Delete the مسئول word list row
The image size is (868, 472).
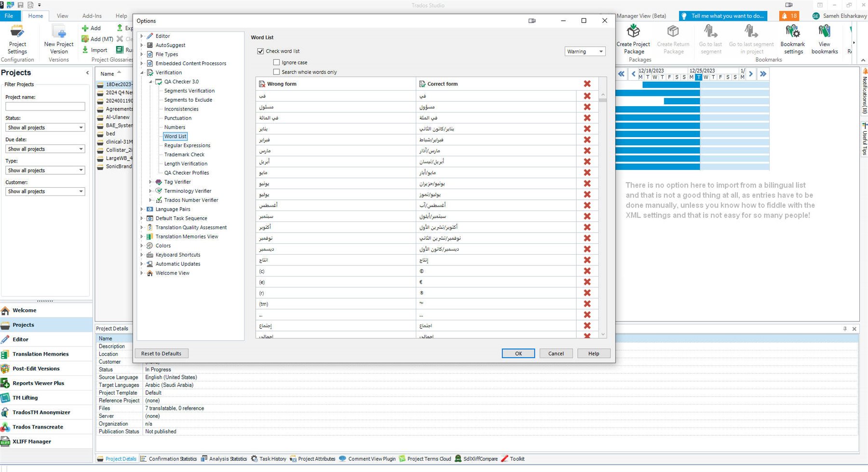[587, 107]
